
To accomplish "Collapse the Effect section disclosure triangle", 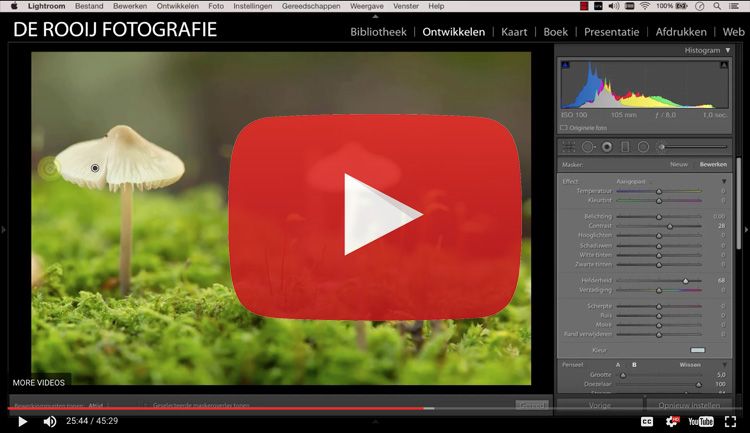I will tap(724, 181).
